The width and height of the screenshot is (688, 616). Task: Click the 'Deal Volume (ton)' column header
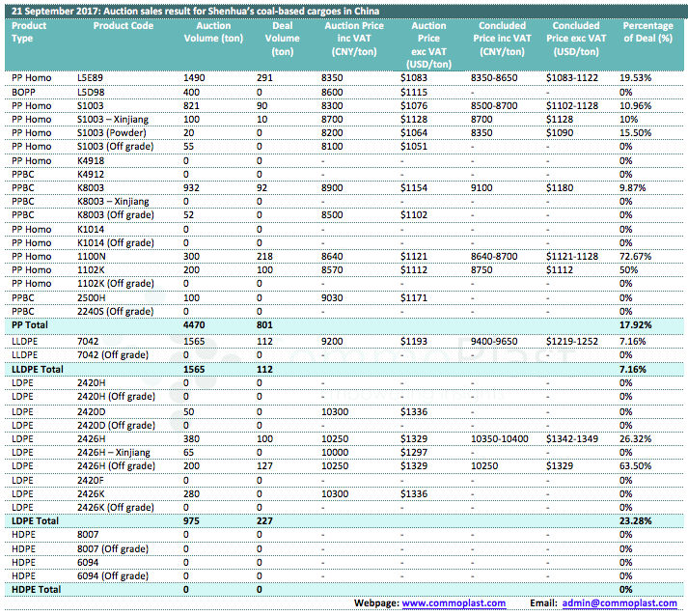[282, 39]
